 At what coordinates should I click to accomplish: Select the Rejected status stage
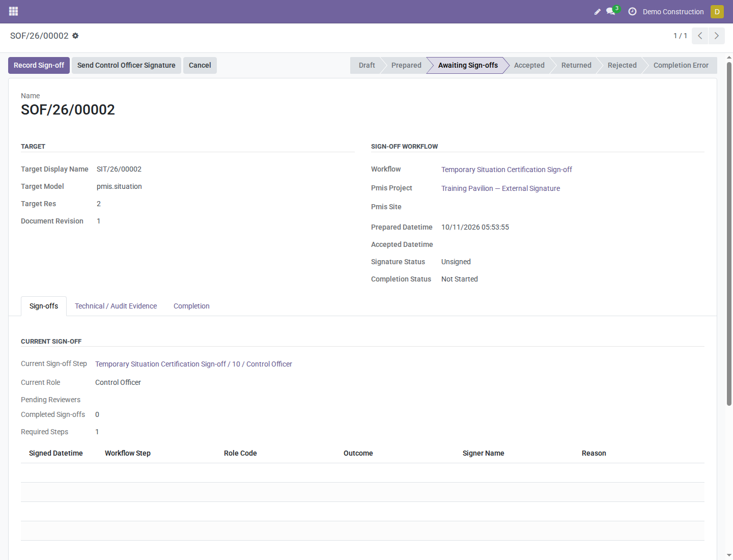coord(622,65)
